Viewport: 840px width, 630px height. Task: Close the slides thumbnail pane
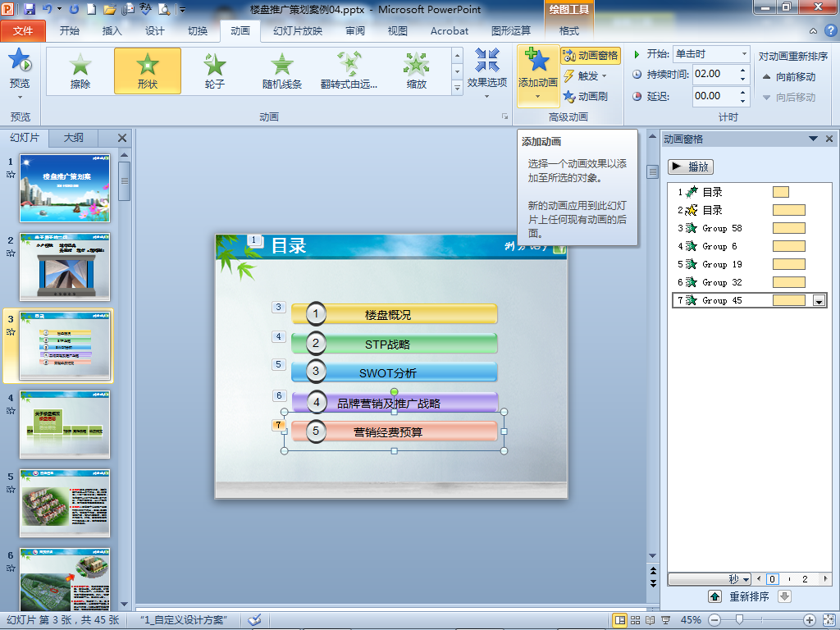[x=122, y=138]
